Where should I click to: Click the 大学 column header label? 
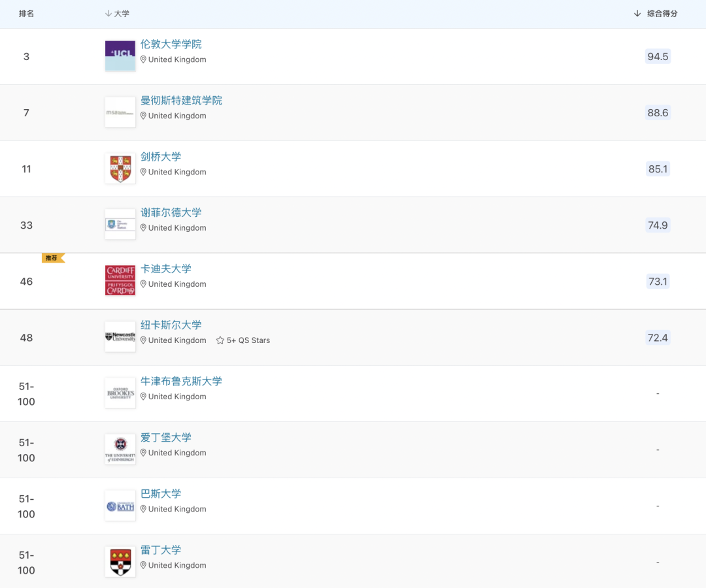(x=122, y=14)
